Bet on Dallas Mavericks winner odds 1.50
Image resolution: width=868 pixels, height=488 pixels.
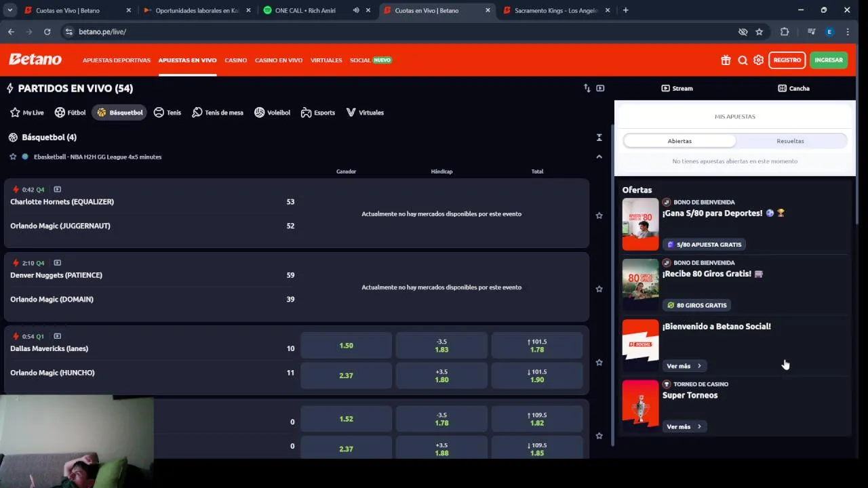tap(346, 346)
